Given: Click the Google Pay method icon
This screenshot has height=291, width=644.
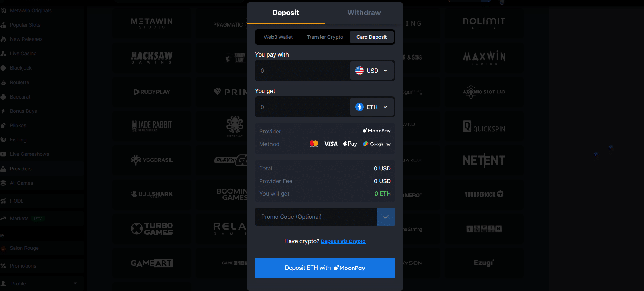Looking at the screenshot, I should (x=377, y=144).
